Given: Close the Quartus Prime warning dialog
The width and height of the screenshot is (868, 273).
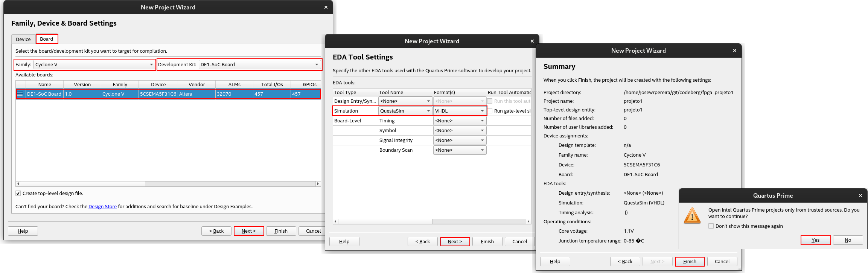Looking at the screenshot, I should [x=860, y=195].
